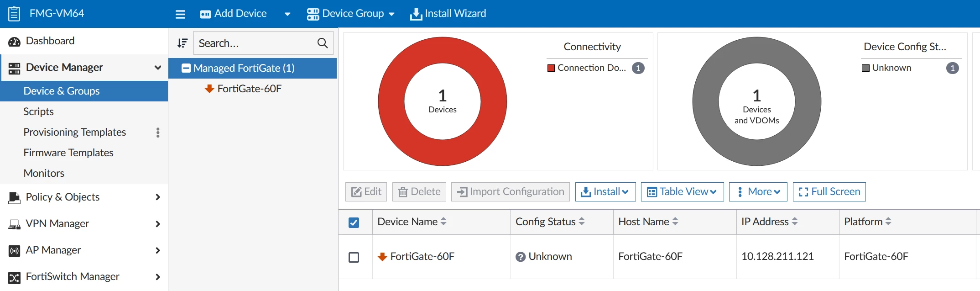Click the Unknown config count badge
Screen dimensions: 980x291
coord(952,68)
